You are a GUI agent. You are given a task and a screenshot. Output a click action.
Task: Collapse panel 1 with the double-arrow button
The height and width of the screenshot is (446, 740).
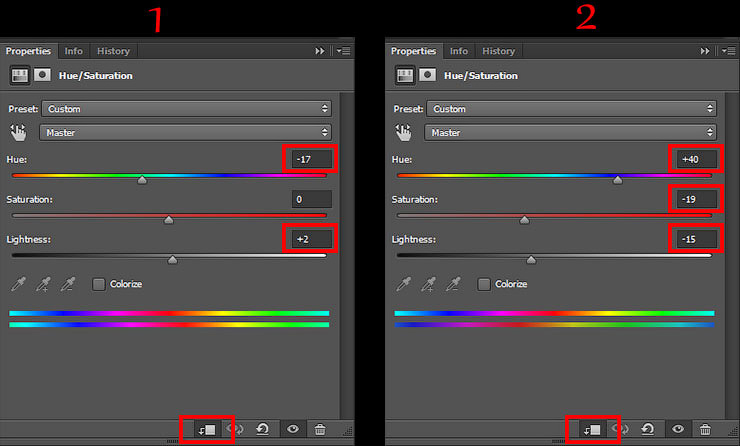click(x=320, y=51)
